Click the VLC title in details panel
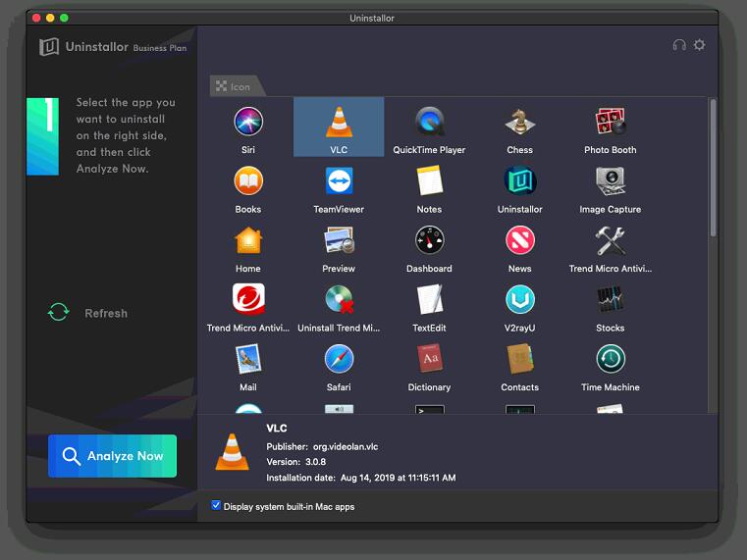Screen dimensions: 747x560 pos(276,428)
